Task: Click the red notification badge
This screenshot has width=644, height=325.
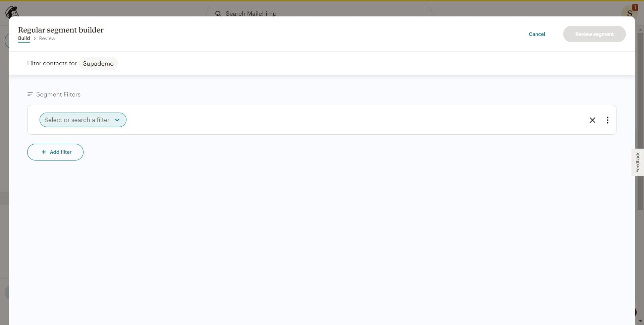Action: pos(635,7)
